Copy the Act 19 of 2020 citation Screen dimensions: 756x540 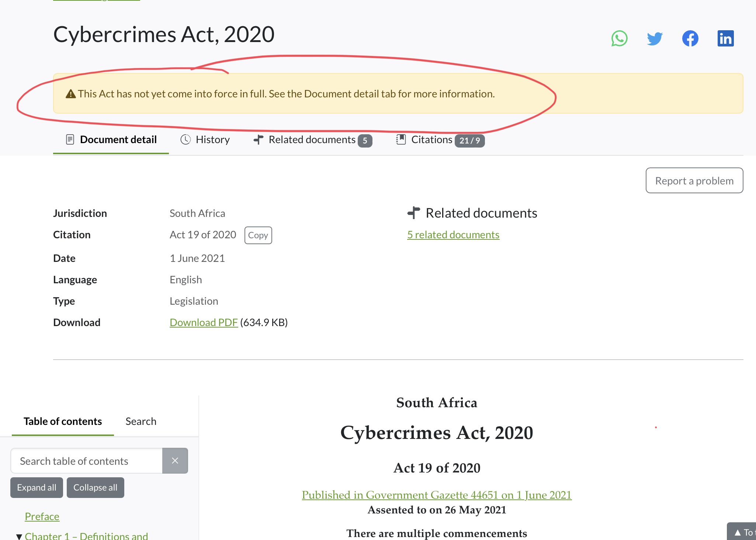[x=258, y=235]
